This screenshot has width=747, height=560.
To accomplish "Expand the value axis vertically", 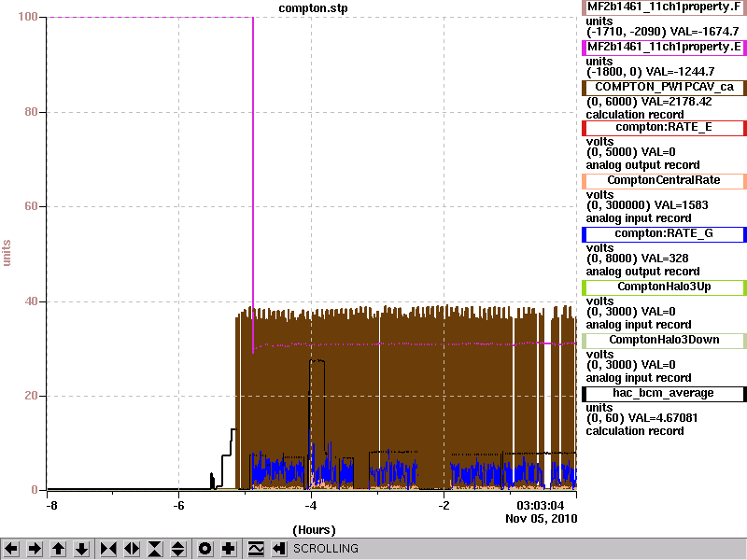I will tap(178, 549).
